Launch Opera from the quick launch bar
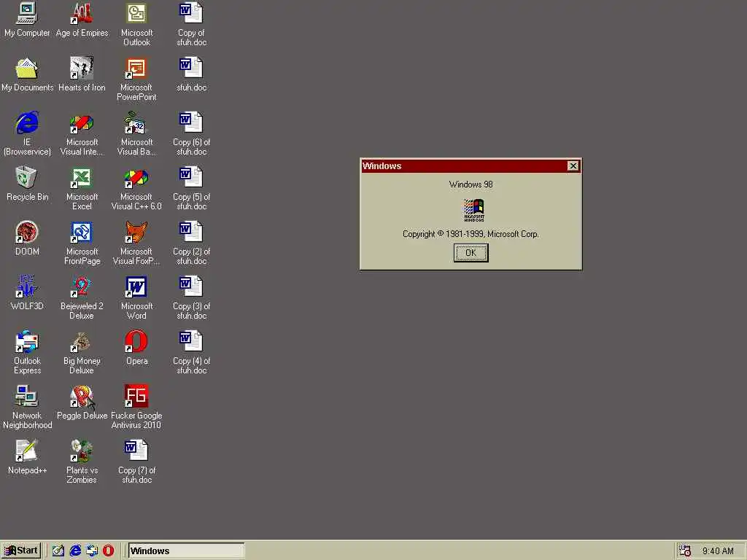747x560 pixels. tap(109, 551)
